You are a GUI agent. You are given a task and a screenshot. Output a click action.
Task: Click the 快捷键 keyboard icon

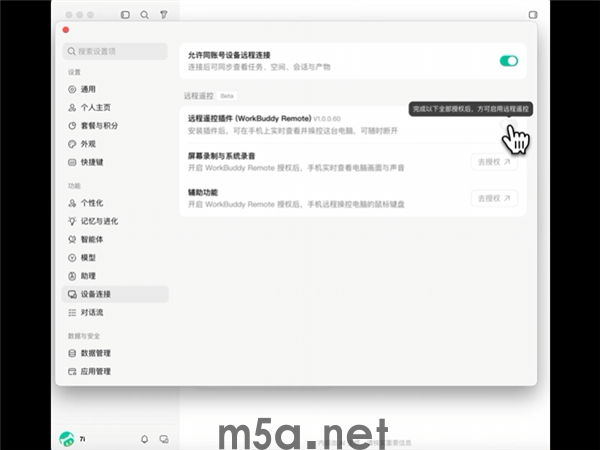point(72,162)
